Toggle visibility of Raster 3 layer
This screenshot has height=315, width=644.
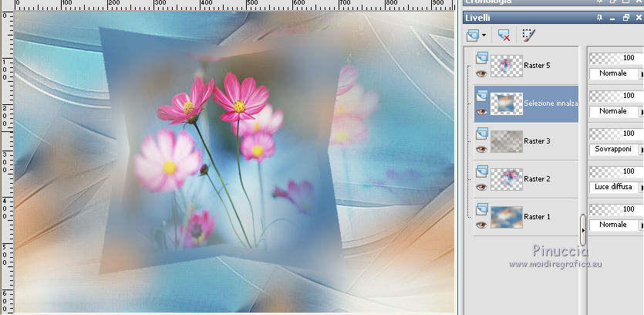482,149
